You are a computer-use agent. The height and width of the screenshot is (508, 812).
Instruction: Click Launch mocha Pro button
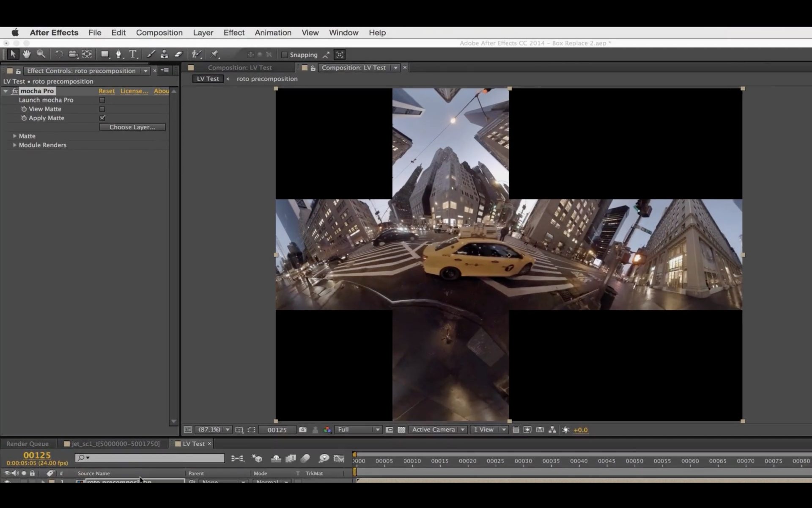point(101,99)
